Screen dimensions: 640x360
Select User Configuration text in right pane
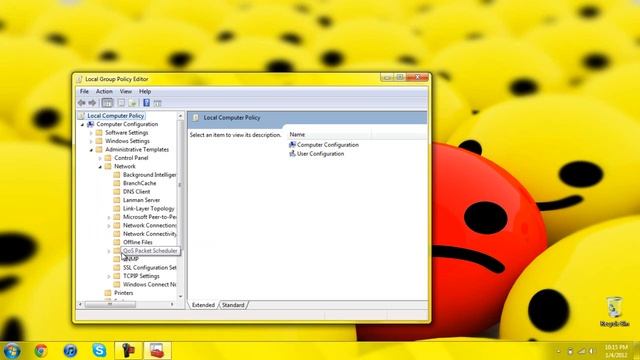[x=320, y=154]
